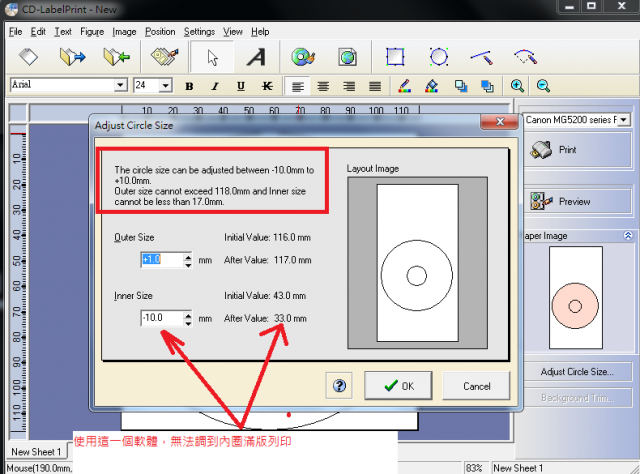The height and width of the screenshot is (474, 640).
Task: Click the background disc image icon
Action: point(303,57)
